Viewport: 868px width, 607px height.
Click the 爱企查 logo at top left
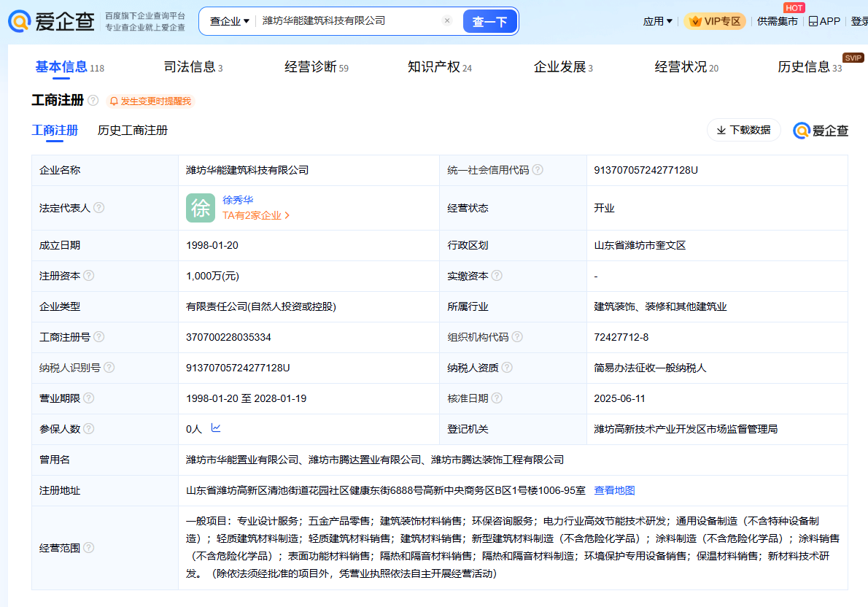tap(52, 21)
